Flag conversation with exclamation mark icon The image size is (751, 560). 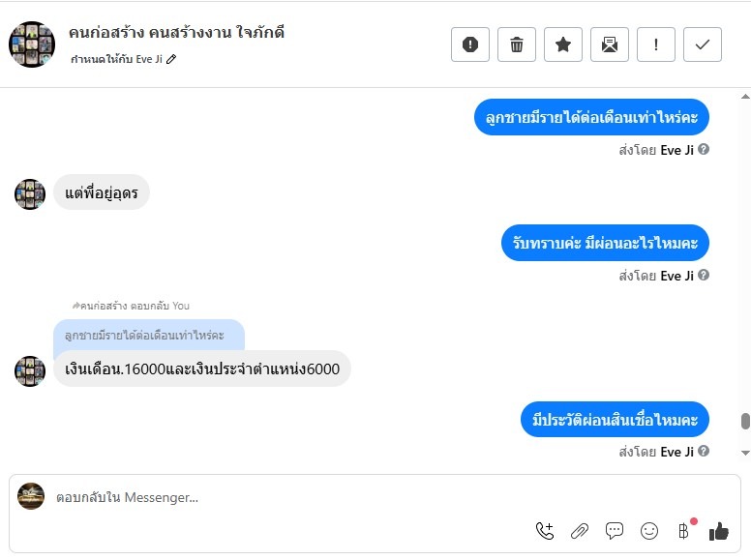[x=656, y=44]
